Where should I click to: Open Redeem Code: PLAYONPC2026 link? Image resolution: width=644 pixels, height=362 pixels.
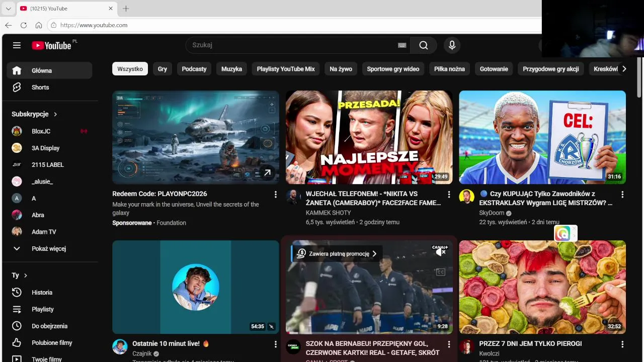pos(159,194)
